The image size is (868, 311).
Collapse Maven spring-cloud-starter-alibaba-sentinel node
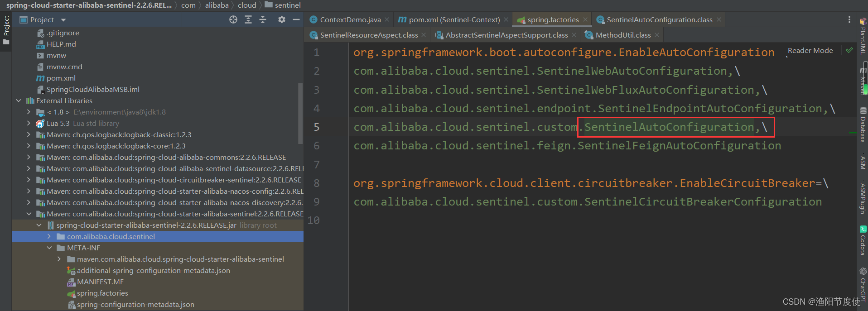tap(29, 214)
